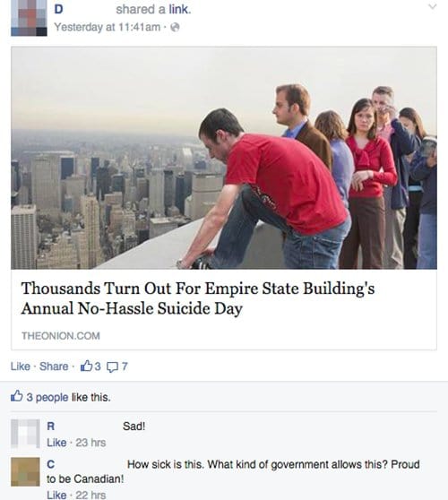
Task: Like R's 'Sad!' comment
Action: 56,443
